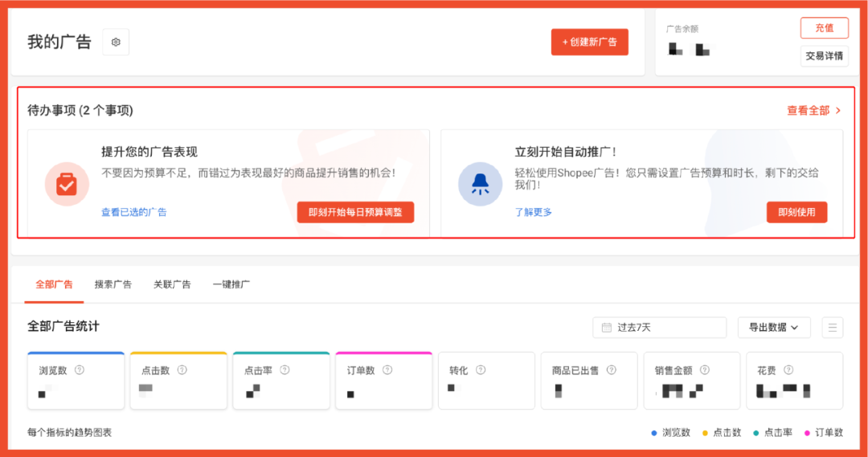Click 即刻开始每日预算调整 button
The height and width of the screenshot is (457, 868).
[x=355, y=213]
